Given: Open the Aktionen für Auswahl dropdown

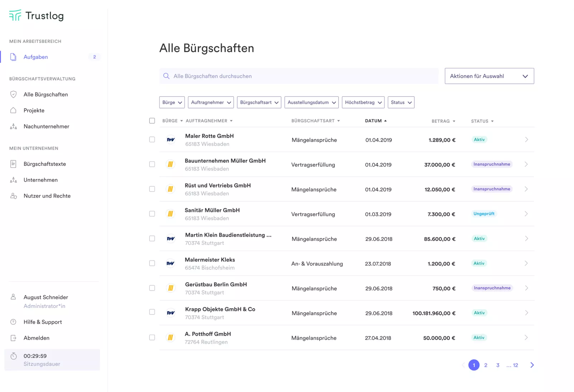Looking at the screenshot, I should pyautogui.click(x=489, y=76).
